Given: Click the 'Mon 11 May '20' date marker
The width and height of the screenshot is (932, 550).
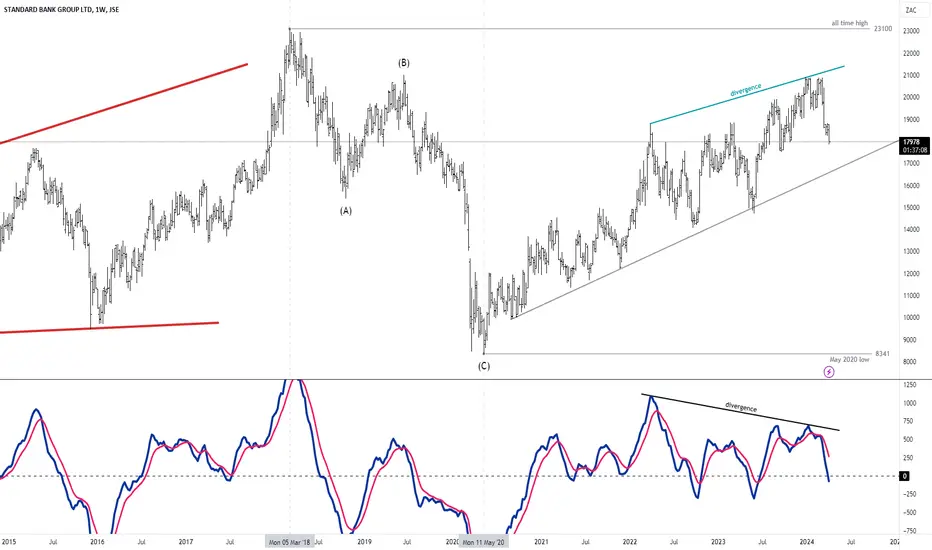Looking at the screenshot, I should (484, 542).
